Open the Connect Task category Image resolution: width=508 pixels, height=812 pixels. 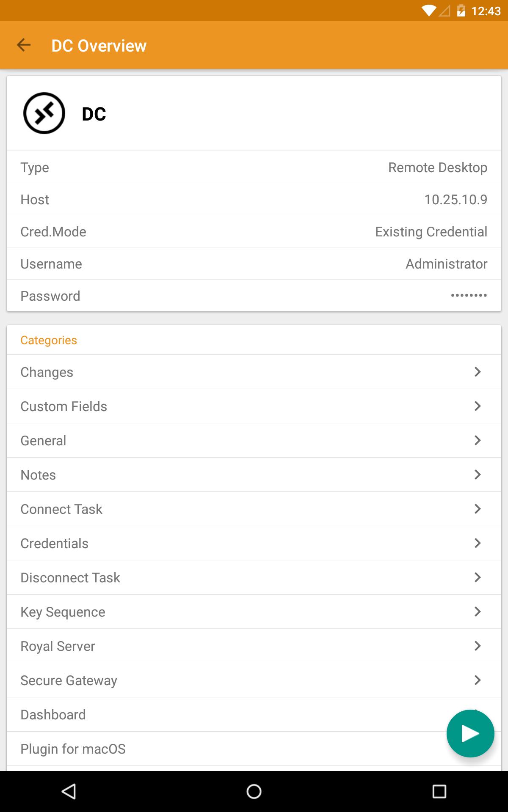click(x=254, y=509)
